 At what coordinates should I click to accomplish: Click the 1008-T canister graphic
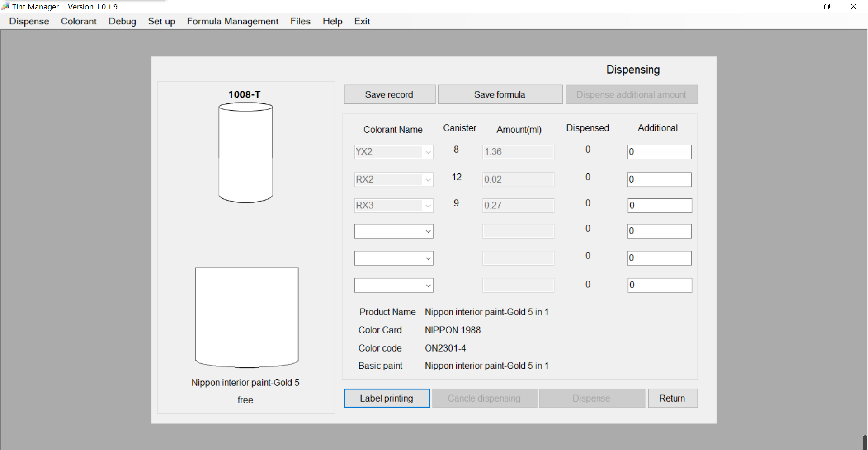tap(245, 152)
